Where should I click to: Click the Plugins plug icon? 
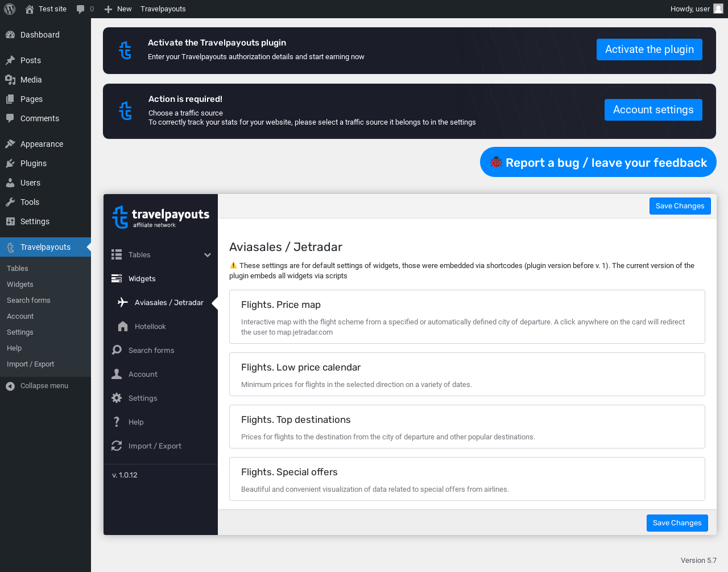click(10, 163)
